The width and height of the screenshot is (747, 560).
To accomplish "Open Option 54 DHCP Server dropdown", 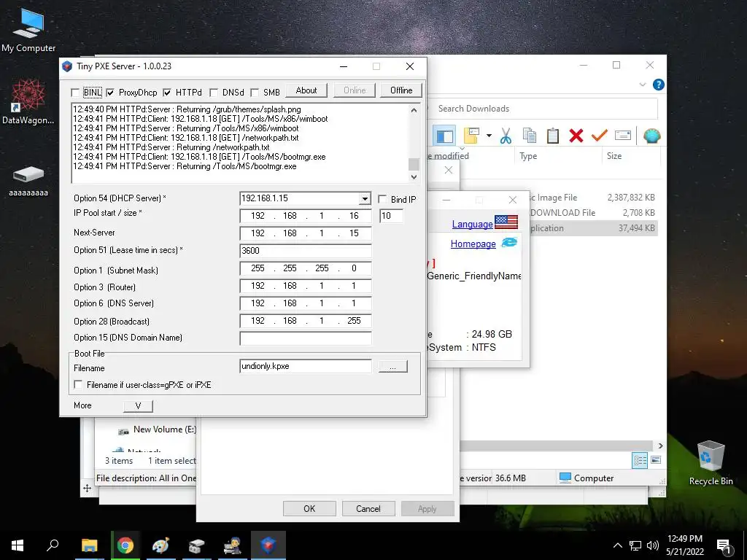I will 365,198.
